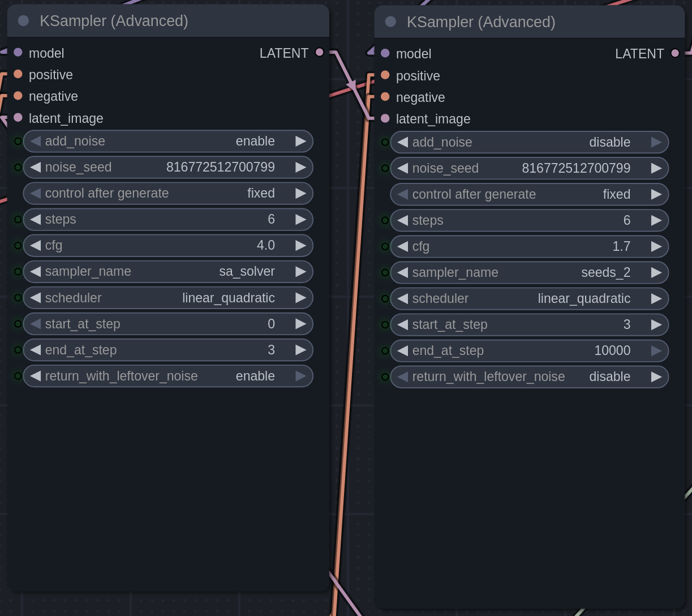Open sampler_name dropdown showing seeds_2
Viewport: 692px width, 616px height.
[x=530, y=273]
